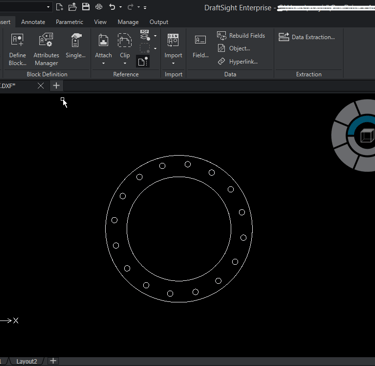Screen dimensions: 375x366
Task: Select the topmost bolt hole circle
Action: (188, 164)
